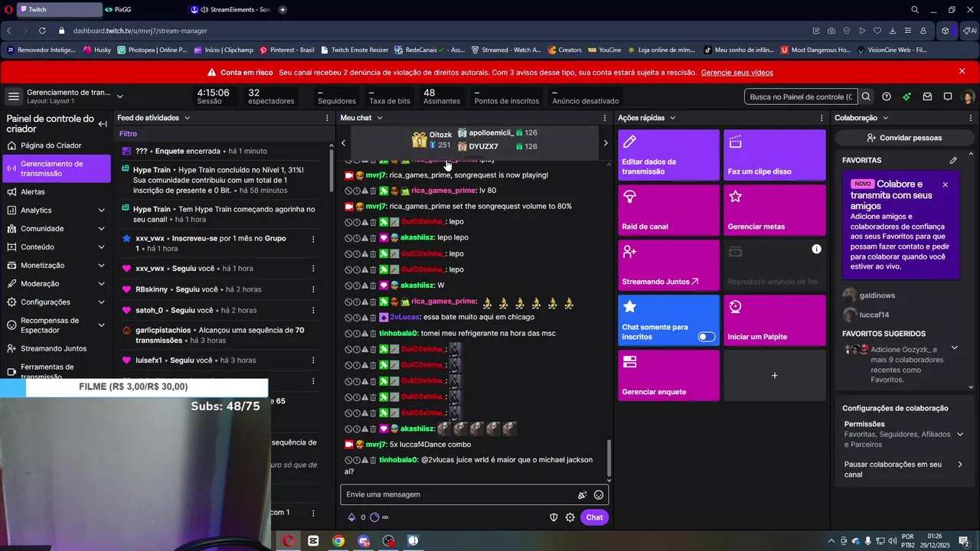Expand Analytics section in sidebar
Image resolution: width=980 pixels, height=551 pixels.
tap(101, 210)
